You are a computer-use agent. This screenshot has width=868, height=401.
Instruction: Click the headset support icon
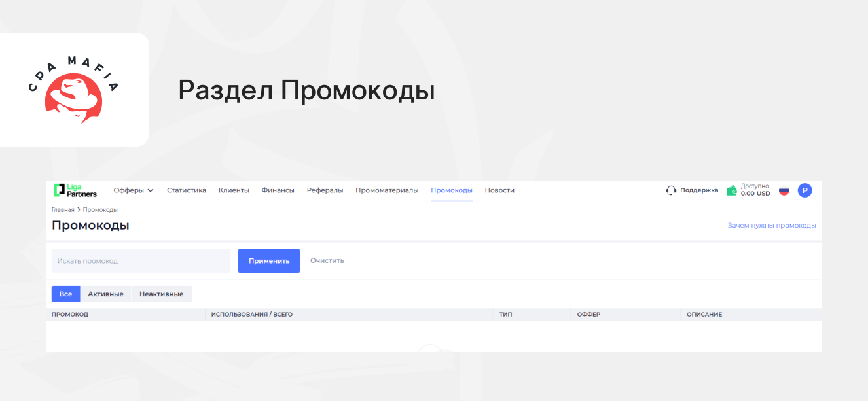click(671, 190)
